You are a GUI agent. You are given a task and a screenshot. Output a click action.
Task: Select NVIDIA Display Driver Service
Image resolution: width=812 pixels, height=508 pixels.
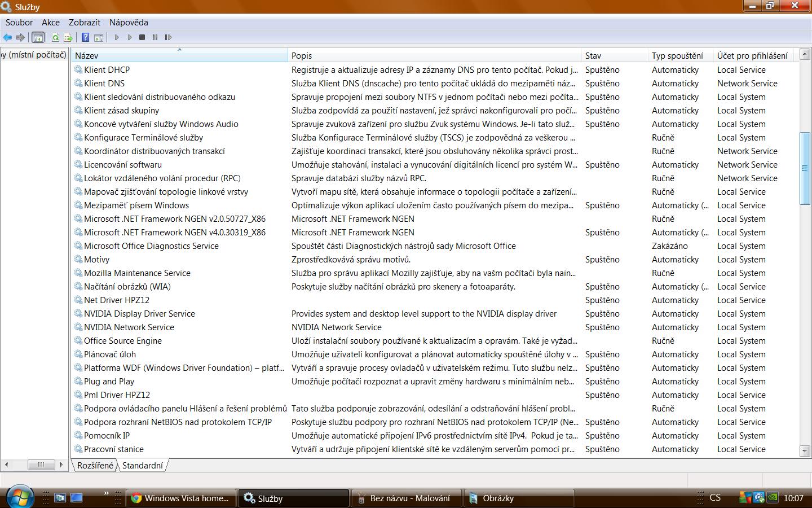139,314
